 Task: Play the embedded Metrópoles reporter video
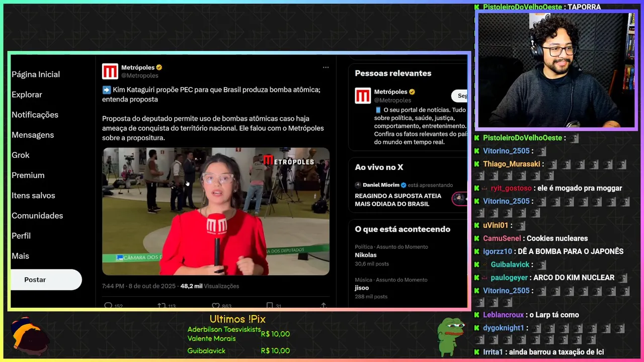[x=216, y=211]
